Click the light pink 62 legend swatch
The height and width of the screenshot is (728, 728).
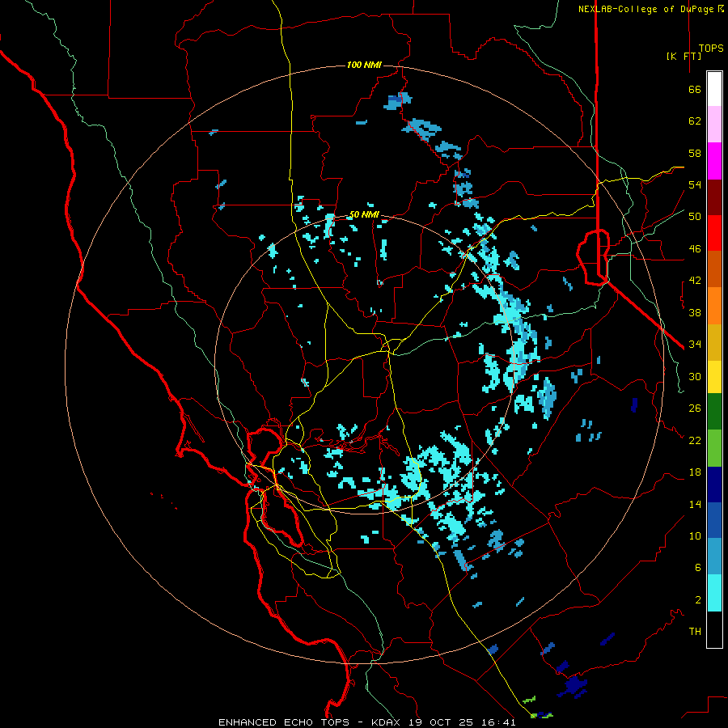point(714,125)
